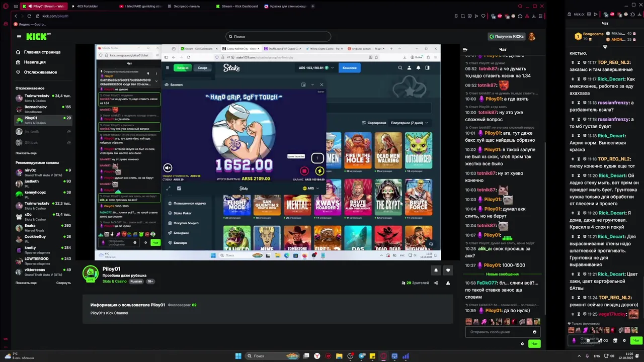Image resolution: width=644 pixels, height=362 pixels.
Task: Click the browser address bar kick.com/piloy01
Action: tap(55, 16)
